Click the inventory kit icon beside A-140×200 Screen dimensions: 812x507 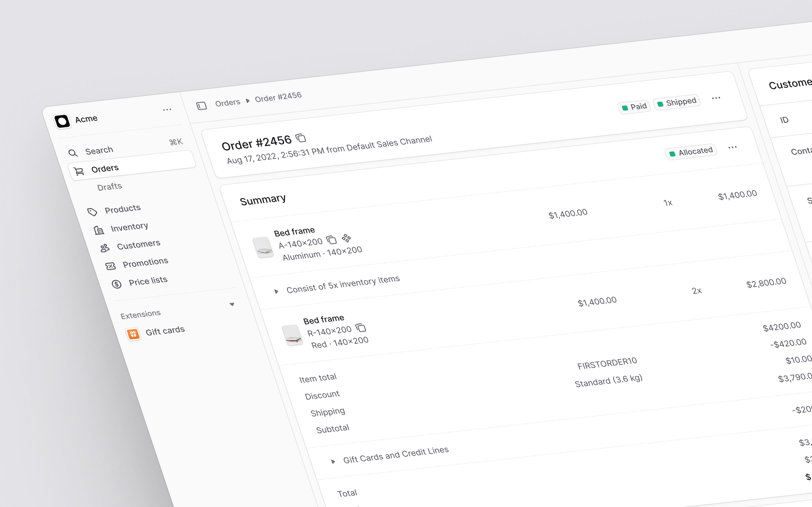click(346, 238)
